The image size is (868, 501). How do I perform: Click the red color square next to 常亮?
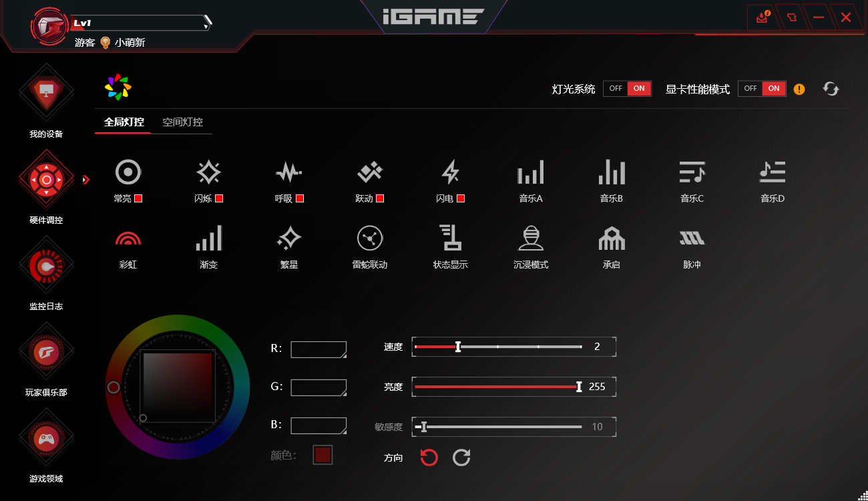pos(138,198)
